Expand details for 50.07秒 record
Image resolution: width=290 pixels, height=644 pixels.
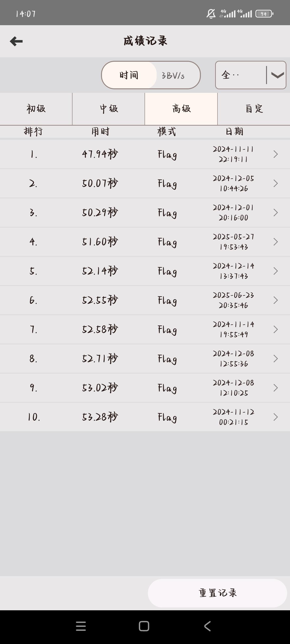point(275,184)
